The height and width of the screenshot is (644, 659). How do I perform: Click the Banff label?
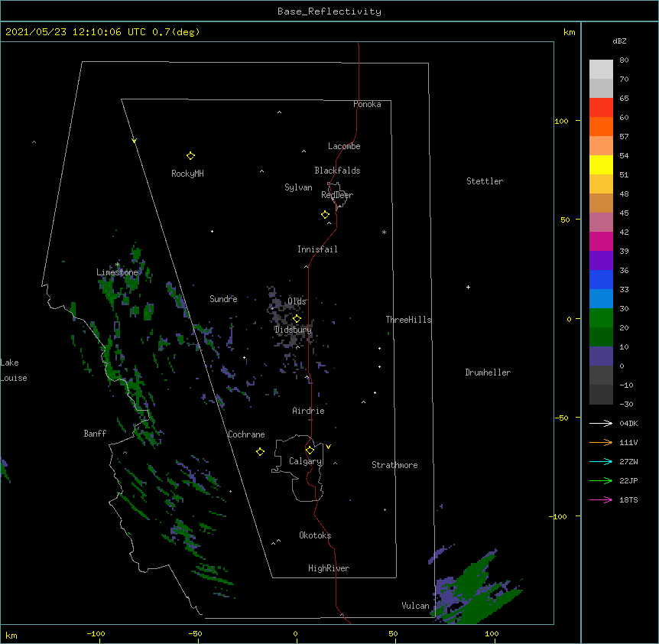click(95, 434)
